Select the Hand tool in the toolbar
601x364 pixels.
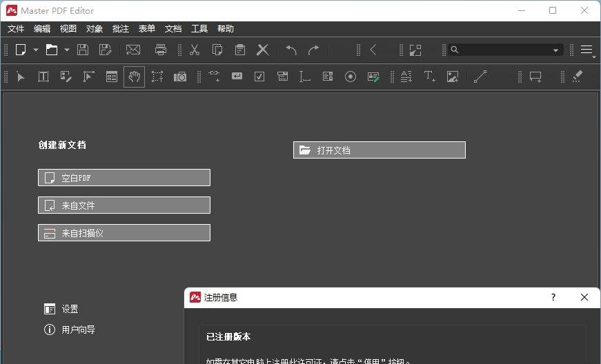click(134, 77)
